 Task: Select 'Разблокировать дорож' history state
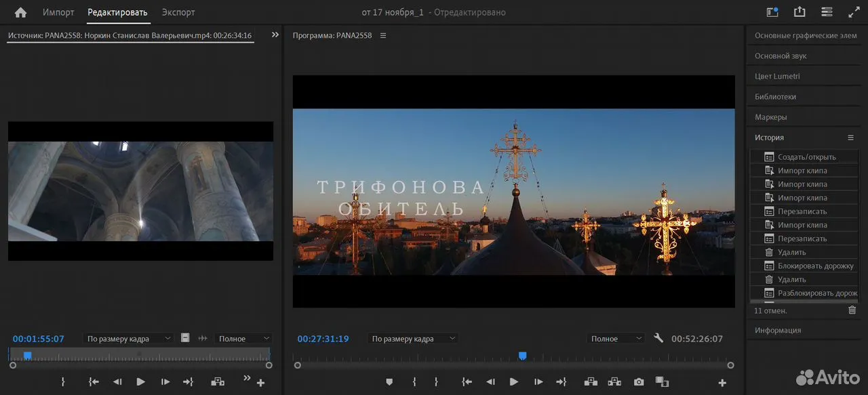coord(804,293)
